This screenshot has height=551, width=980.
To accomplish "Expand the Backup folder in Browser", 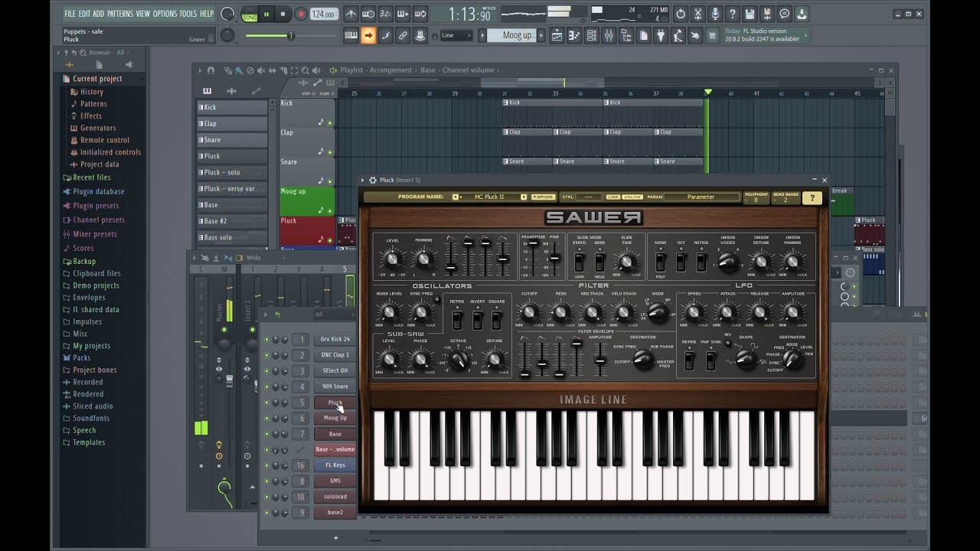I will pos(83,261).
